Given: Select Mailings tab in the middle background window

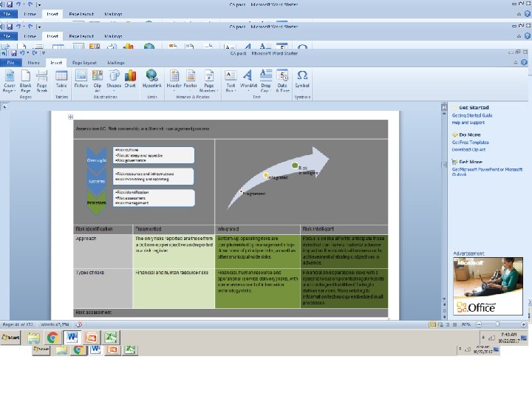Looking at the screenshot, I should 113,36.
